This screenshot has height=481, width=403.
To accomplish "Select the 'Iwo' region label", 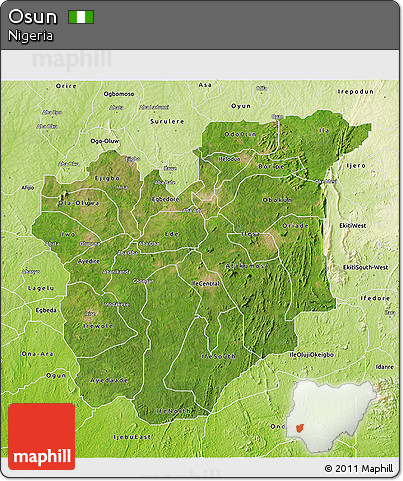I will pos(68,234).
